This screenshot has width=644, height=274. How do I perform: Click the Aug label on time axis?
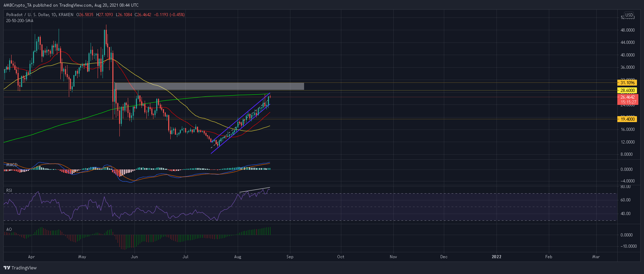tap(238, 257)
